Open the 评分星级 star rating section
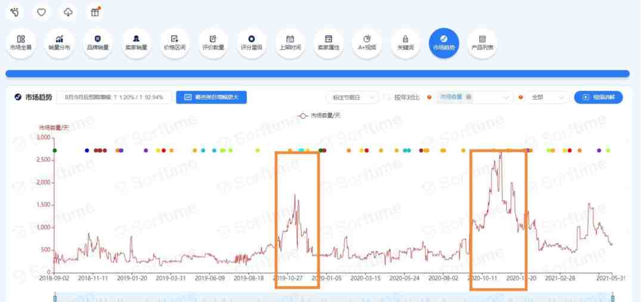This screenshot has height=302, width=644. click(252, 43)
